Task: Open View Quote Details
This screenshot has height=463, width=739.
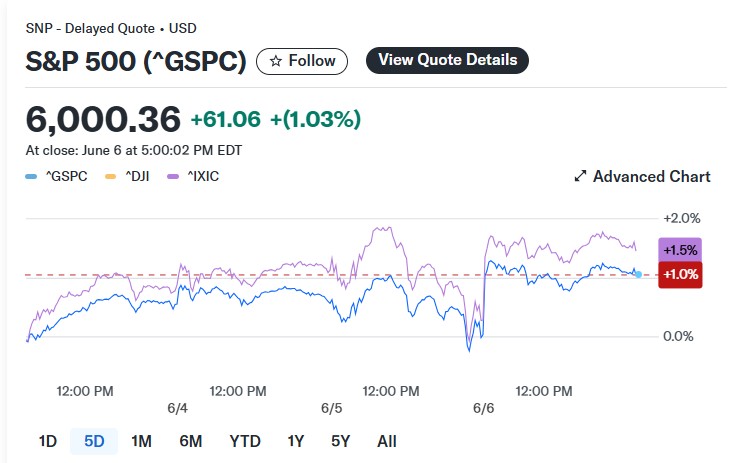Action: point(447,60)
